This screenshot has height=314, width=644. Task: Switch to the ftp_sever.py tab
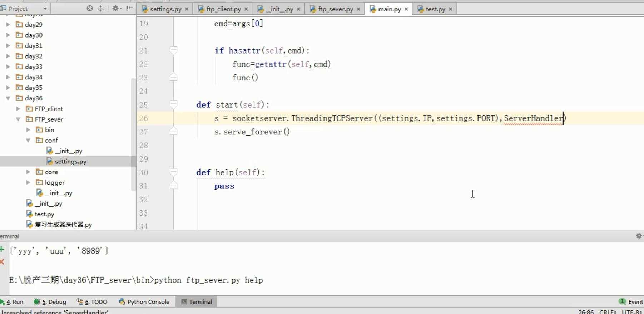click(335, 9)
